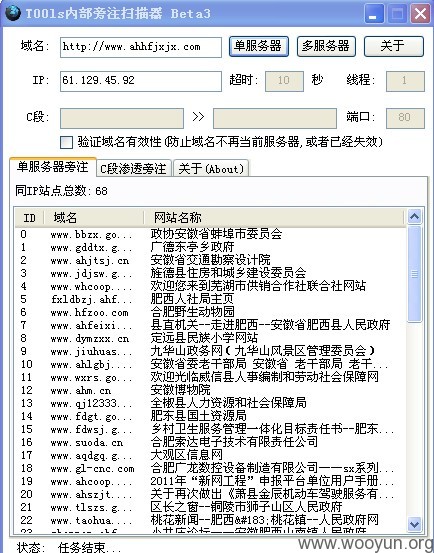This screenshot has width=434, height=553.
Task: Select row www.taohua 桃花新闻
Action: click(x=211, y=520)
